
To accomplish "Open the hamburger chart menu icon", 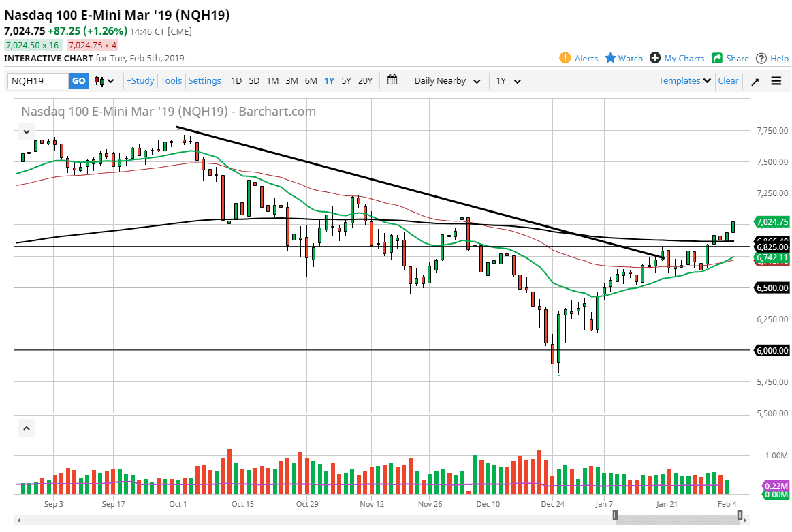I will 776,80.
